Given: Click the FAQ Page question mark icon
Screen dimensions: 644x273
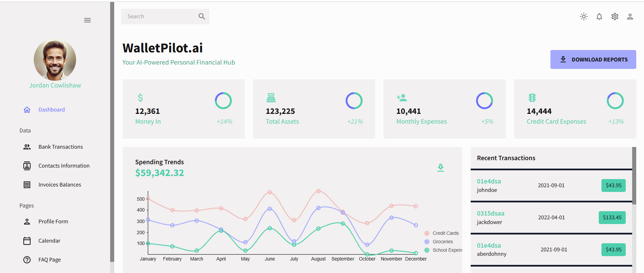Looking at the screenshot, I should tap(27, 260).
